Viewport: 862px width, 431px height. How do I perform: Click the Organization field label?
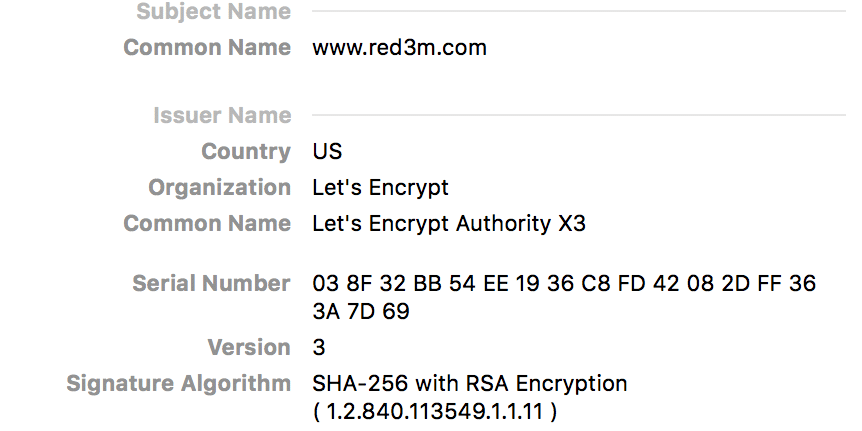pyautogui.click(x=219, y=188)
